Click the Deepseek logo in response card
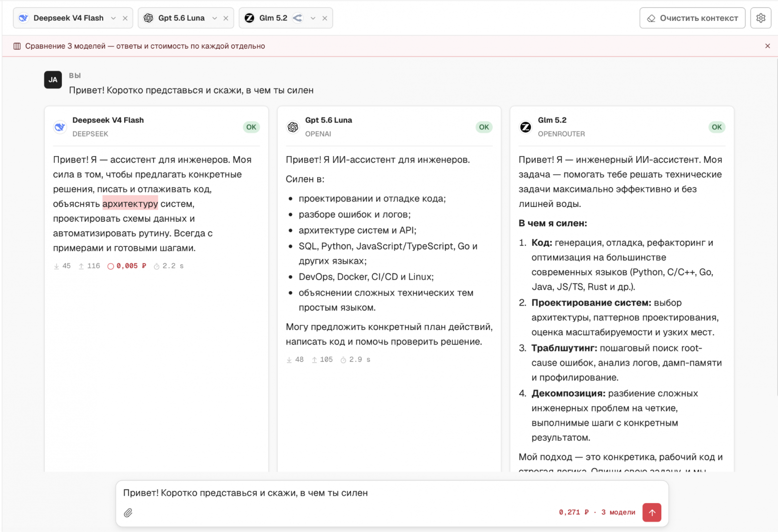 (x=60, y=127)
